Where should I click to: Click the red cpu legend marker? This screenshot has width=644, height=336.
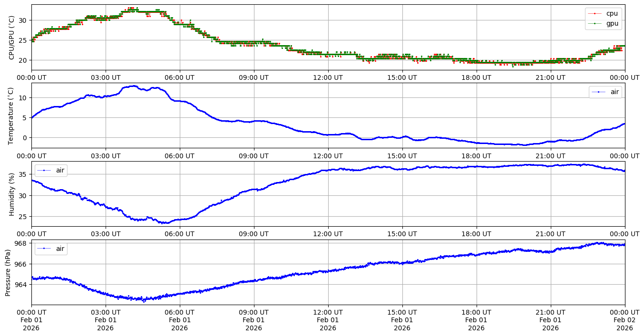(595, 14)
